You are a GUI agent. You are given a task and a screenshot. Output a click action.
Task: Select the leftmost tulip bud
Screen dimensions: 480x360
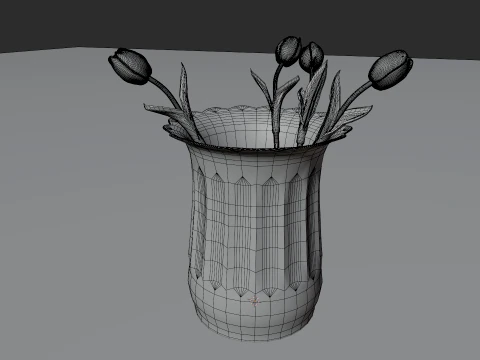130,66
